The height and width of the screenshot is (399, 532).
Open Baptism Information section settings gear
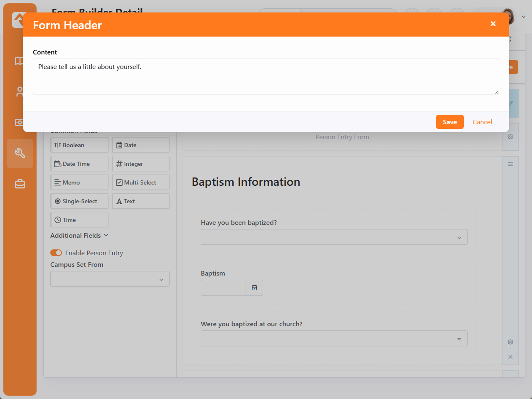[510, 342]
